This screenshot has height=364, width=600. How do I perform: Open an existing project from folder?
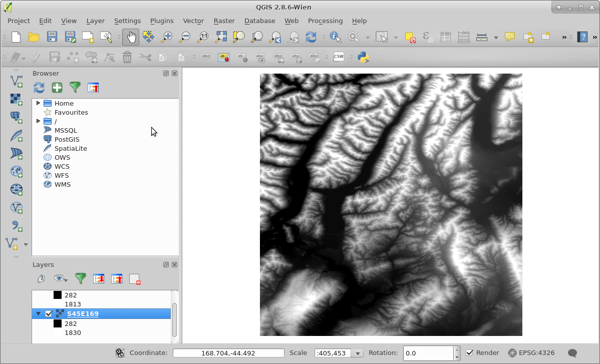(x=34, y=37)
